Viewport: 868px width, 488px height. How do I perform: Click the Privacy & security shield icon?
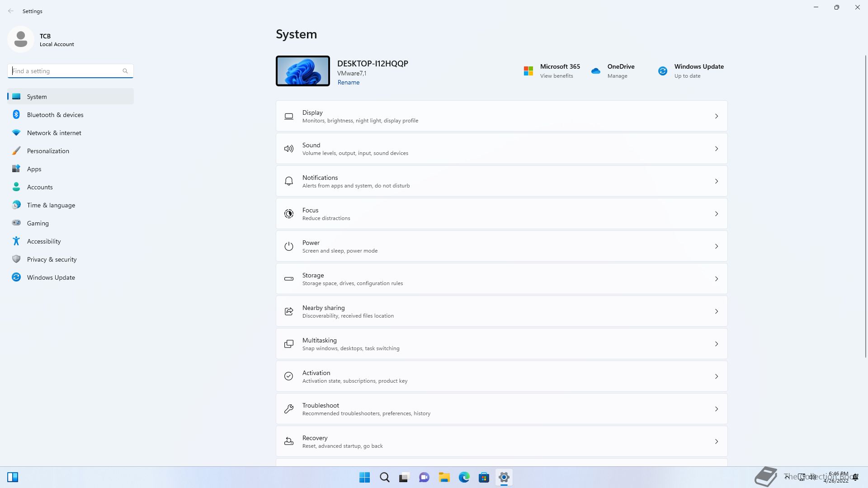tap(16, 259)
